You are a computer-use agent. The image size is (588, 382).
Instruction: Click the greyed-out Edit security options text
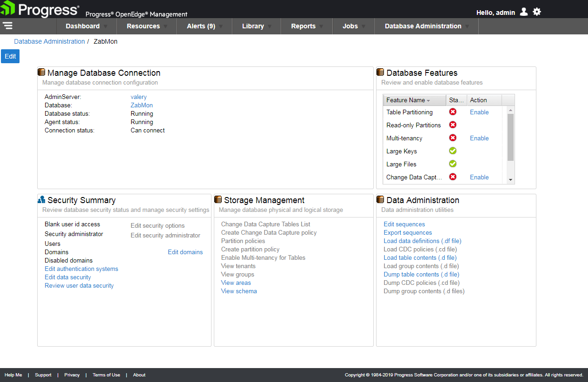[158, 225]
